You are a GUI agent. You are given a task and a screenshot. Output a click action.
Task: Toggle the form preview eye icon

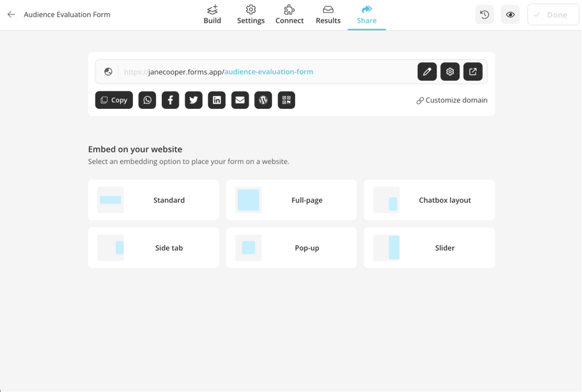coord(510,14)
